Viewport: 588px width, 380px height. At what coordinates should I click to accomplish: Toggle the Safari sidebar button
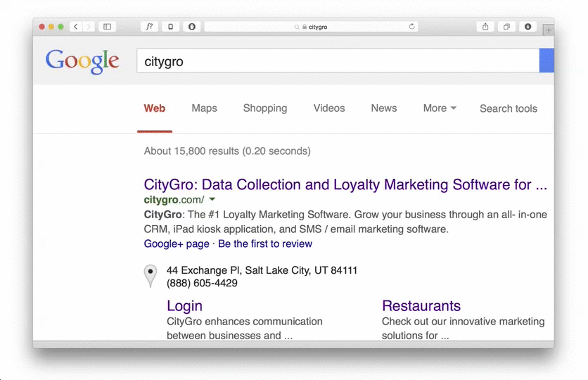pos(107,27)
